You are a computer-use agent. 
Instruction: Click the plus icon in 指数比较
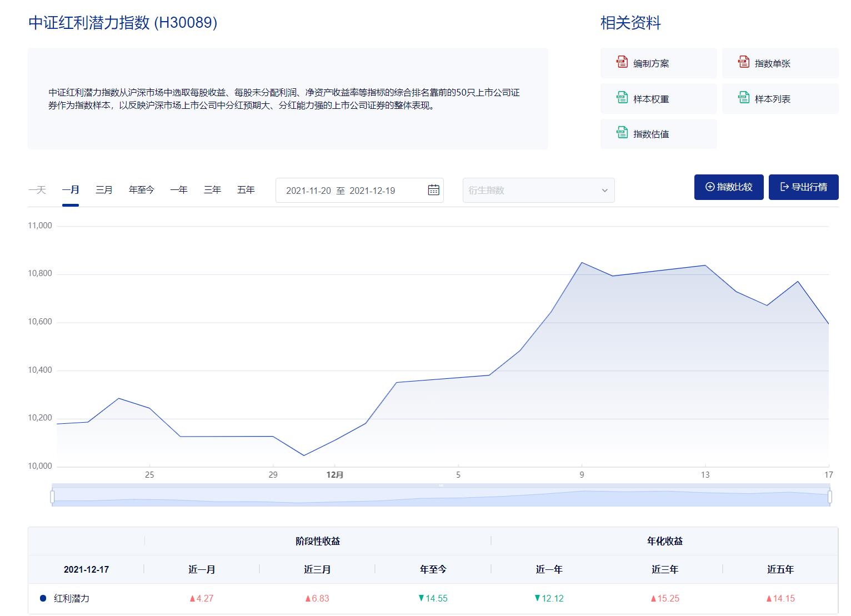[x=709, y=187]
